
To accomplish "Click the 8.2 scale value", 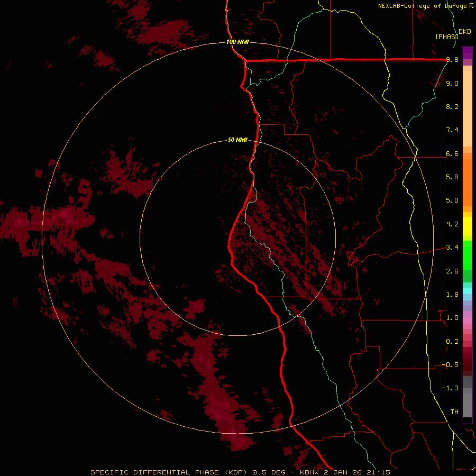I will pyautogui.click(x=452, y=106).
